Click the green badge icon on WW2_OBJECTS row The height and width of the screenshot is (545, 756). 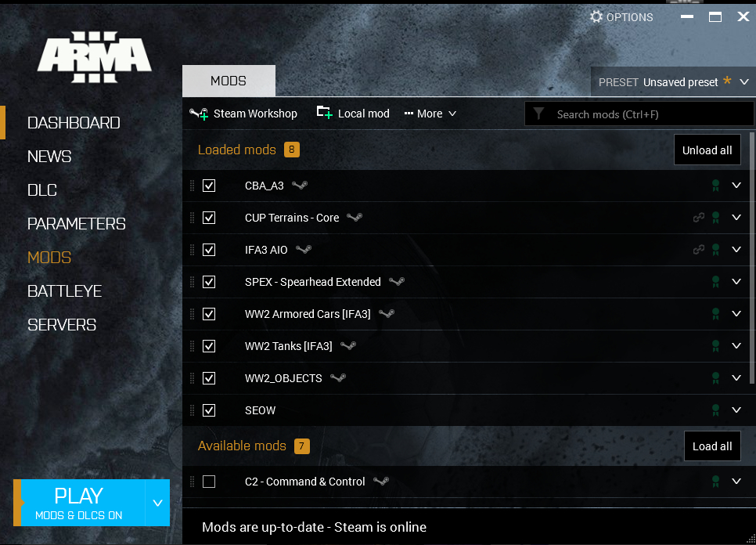tap(715, 378)
